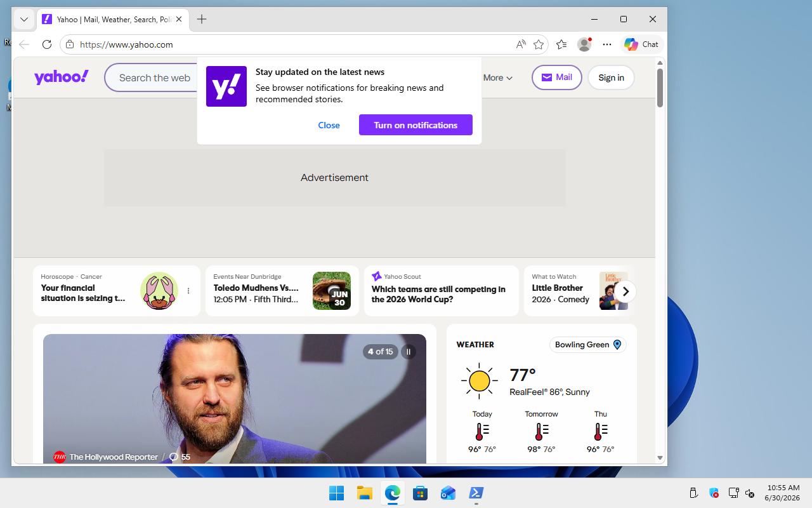812x508 pixels.
Task: Click the Yahoo Scout icon
Action: [x=377, y=276]
